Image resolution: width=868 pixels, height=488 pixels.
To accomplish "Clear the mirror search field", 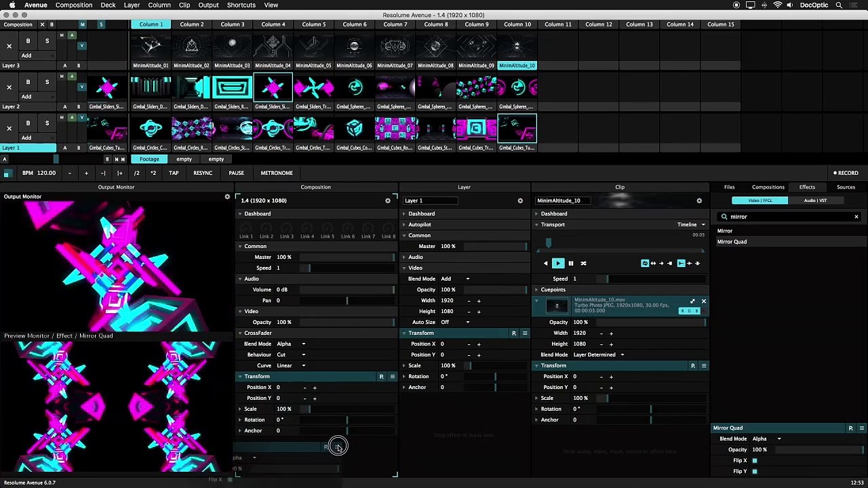I will 856,217.
